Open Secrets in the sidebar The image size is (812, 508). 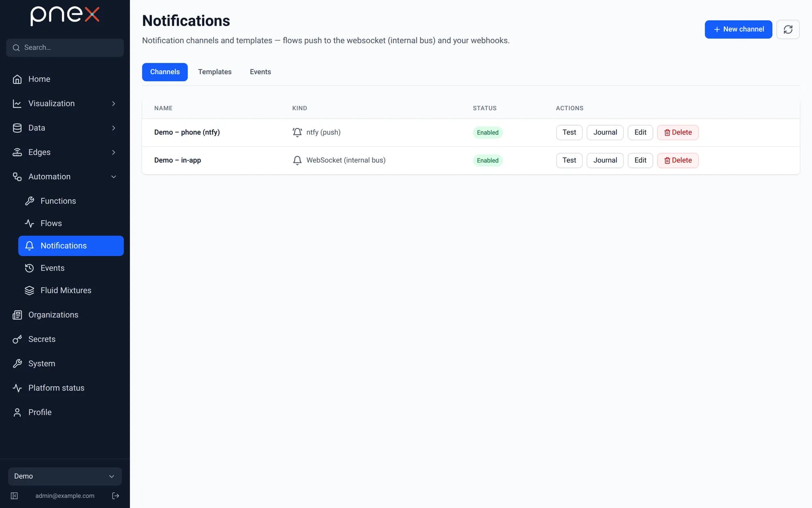click(65, 339)
